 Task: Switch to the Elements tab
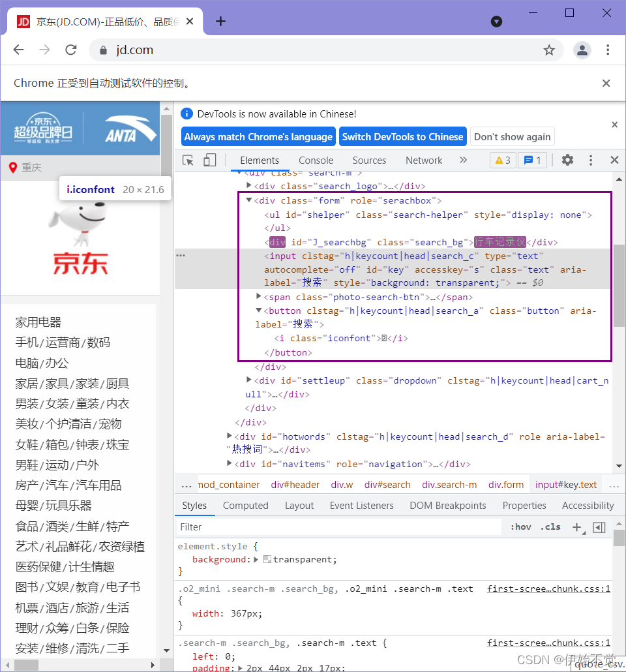[260, 160]
